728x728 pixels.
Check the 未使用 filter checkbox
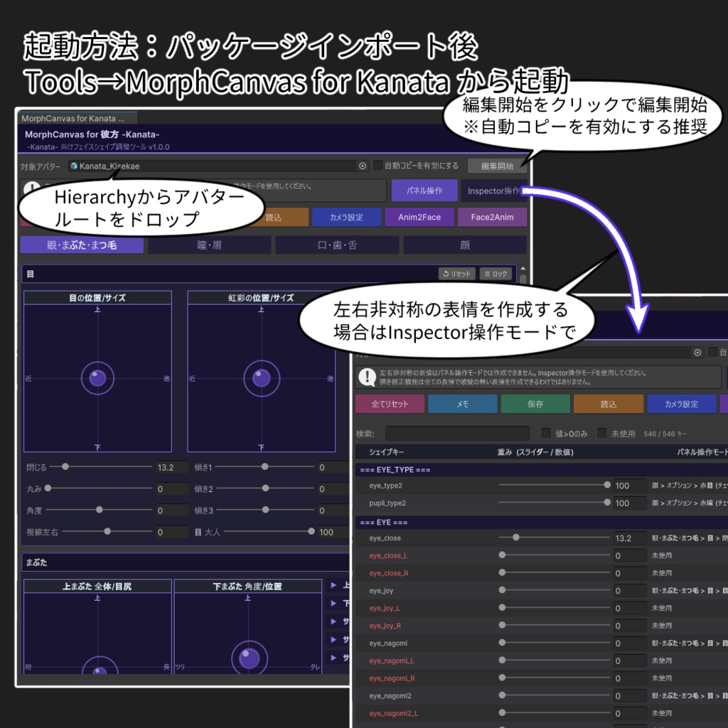coord(602,432)
